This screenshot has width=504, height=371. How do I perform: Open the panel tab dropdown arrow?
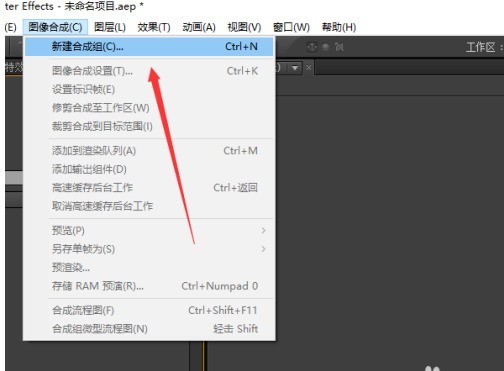tap(295, 68)
